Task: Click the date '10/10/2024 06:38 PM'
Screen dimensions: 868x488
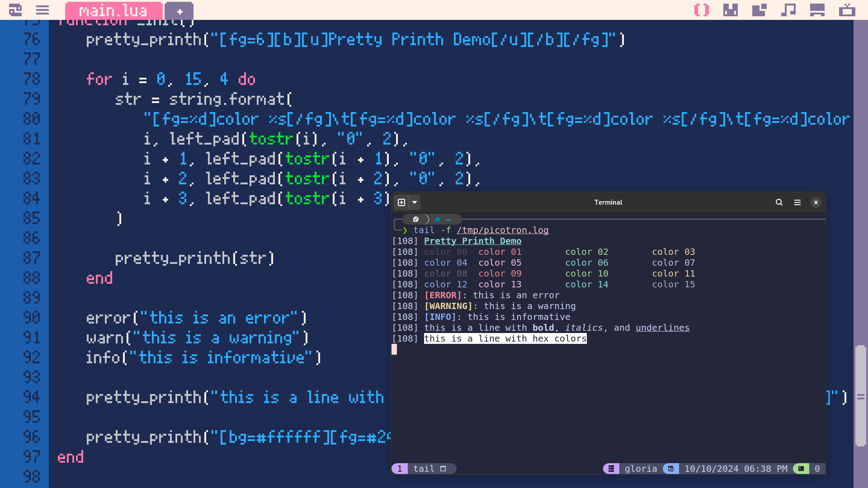Action: [736, 469]
